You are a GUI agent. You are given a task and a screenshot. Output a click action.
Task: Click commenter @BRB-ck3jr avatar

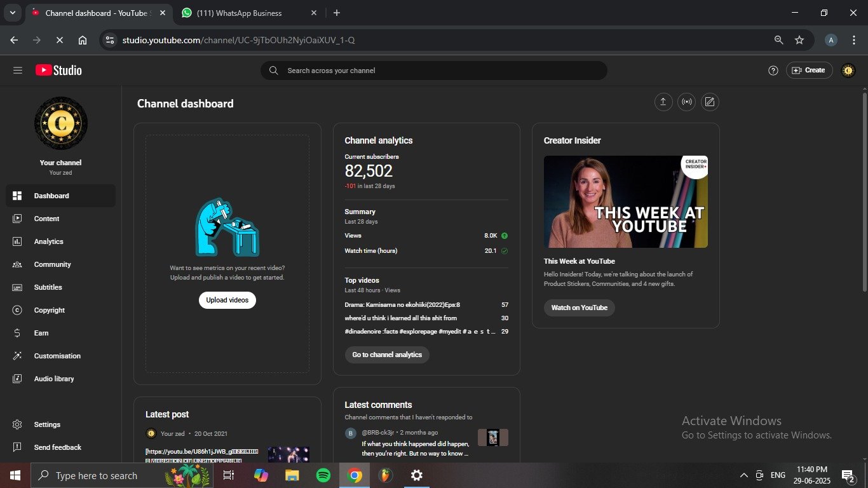(x=351, y=433)
